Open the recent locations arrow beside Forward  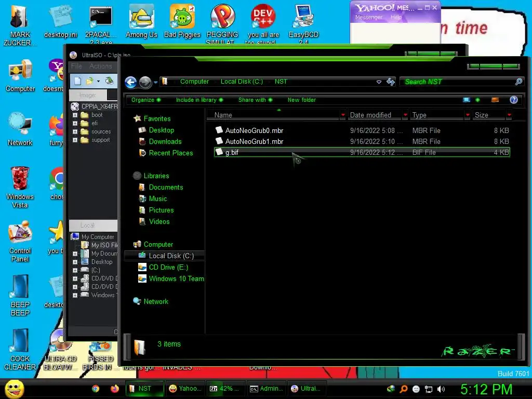[x=155, y=82]
